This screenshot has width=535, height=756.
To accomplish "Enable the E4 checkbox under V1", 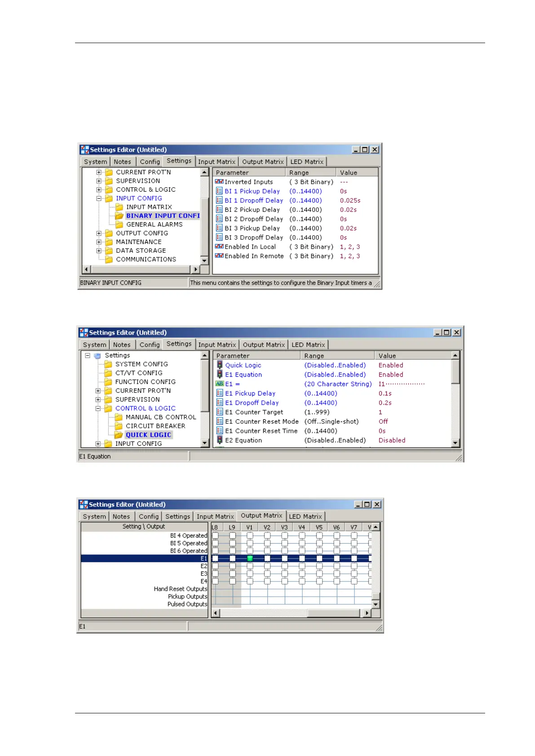I will click(250, 581).
